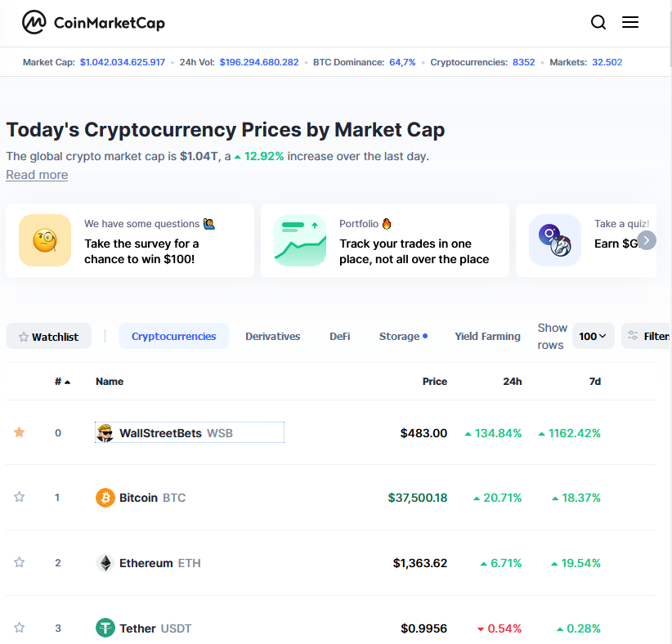Click the Portfolio chart thumbnail

coord(300,240)
